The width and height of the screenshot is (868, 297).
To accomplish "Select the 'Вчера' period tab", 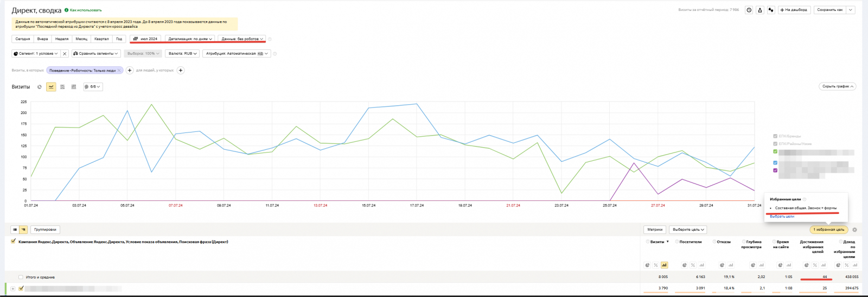I will [x=43, y=39].
